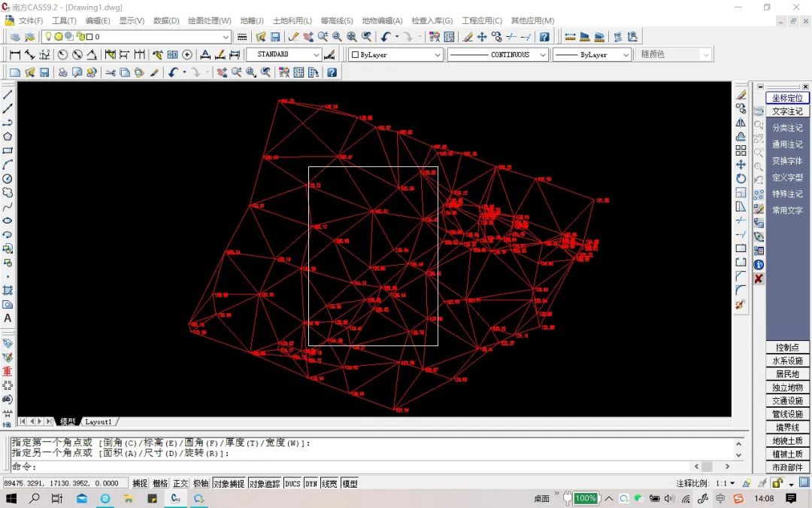This screenshot has height=508, width=812.
Task: Toggle 极轴 polar tracking in status bar
Action: [x=201, y=483]
